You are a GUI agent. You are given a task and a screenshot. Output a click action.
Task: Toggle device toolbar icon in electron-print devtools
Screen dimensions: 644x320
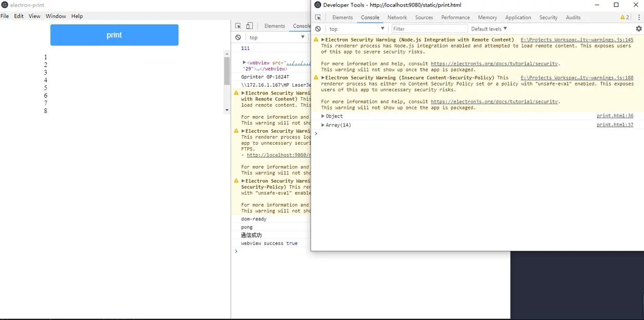pos(249,26)
